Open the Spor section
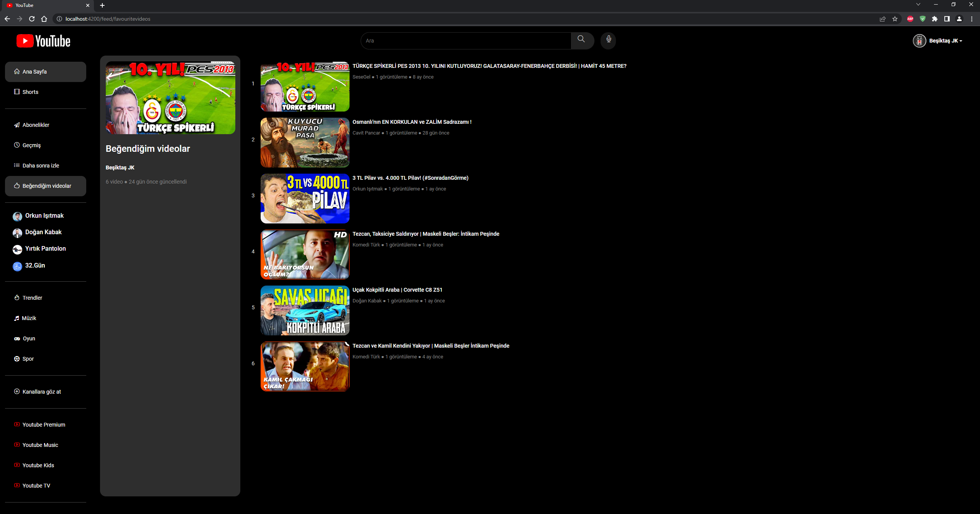980x514 pixels. [x=28, y=358]
